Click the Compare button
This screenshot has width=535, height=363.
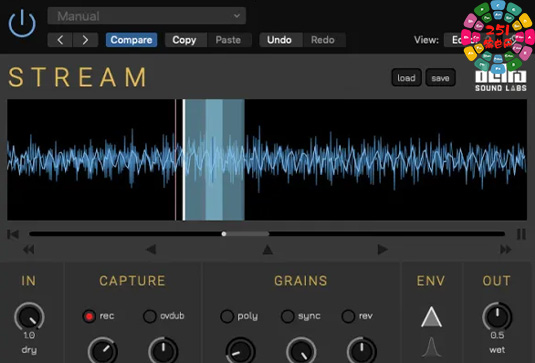[131, 40]
